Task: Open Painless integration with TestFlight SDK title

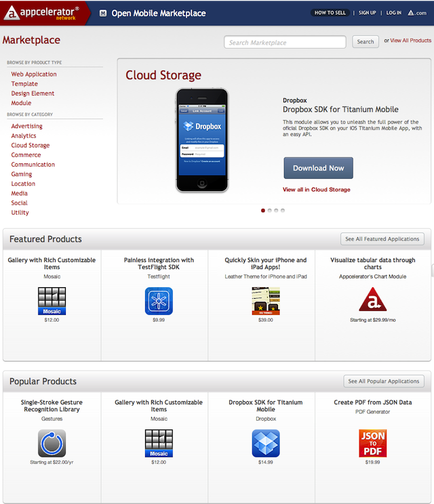Action: (x=159, y=264)
